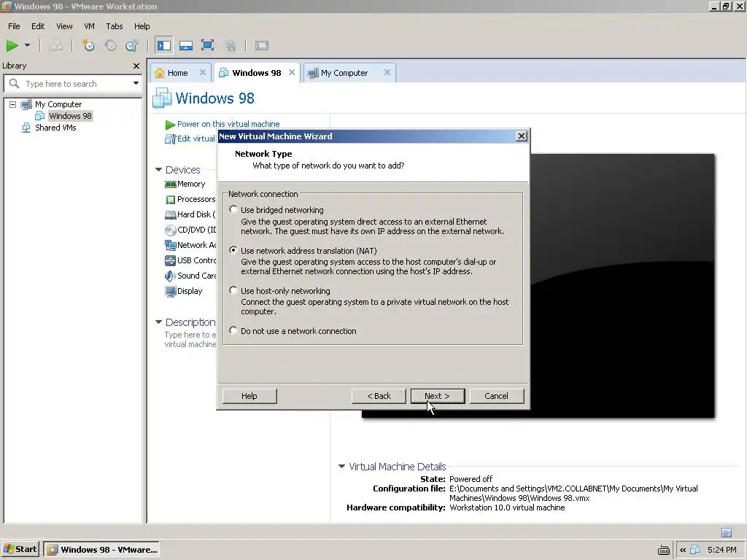Open the Tabs menu
The image size is (747, 560).
pos(115,26)
